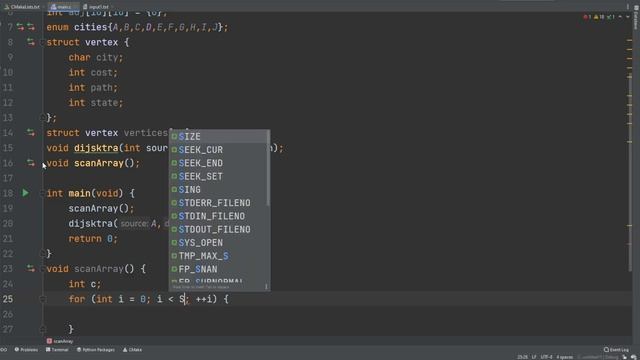Open the editor tabs overflow menu at top right
This screenshot has width=640, height=360.
point(628,7)
